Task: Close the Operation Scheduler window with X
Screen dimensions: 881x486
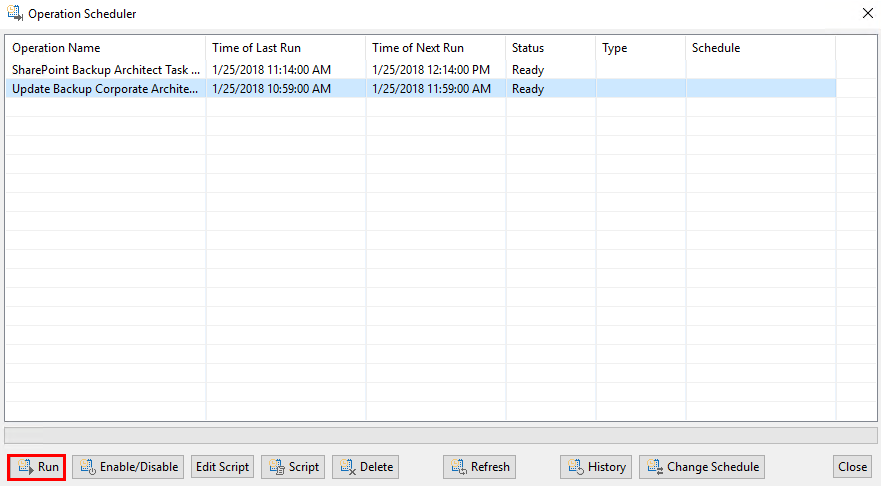Action: tap(866, 14)
